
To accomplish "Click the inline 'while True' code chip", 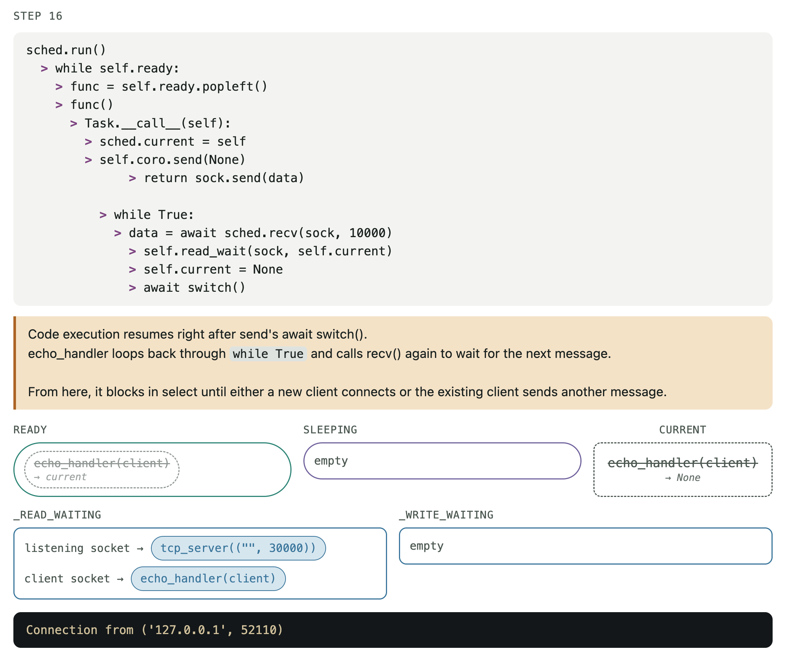I will point(268,354).
